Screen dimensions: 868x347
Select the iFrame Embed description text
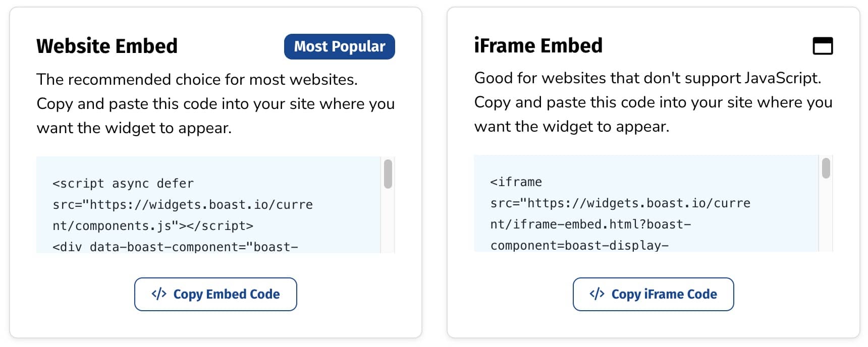click(653, 102)
